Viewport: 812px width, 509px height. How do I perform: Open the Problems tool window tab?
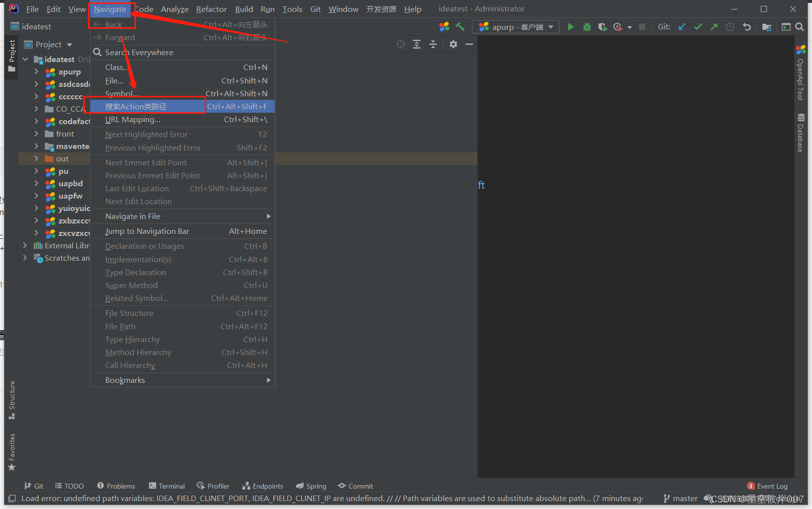click(x=116, y=486)
